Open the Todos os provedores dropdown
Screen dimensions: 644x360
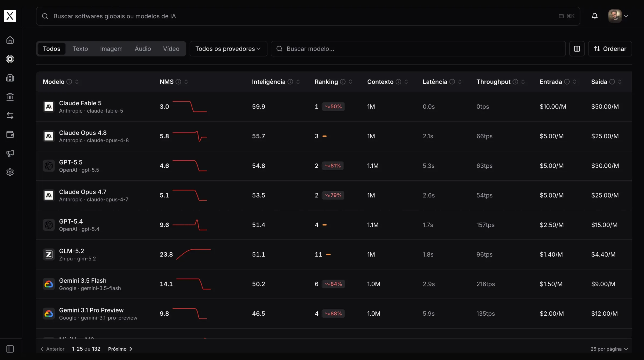click(x=228, y=49)
